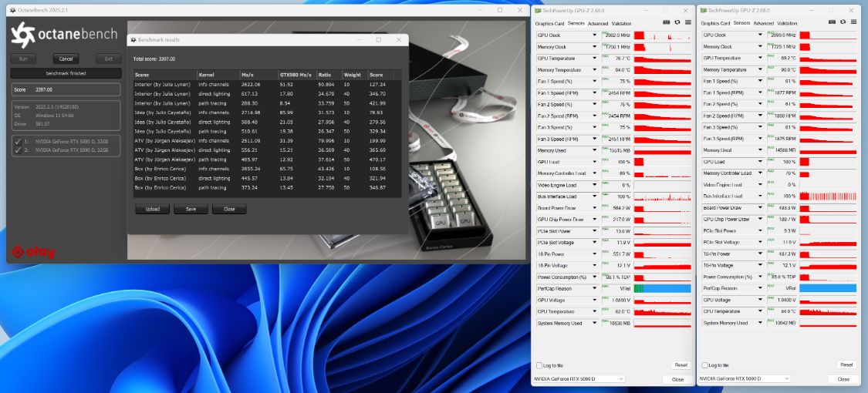This screenshot has width=868, height=393.
Task: Enable Log to file in left GPU-Z
Action: pyautogui.click(x=539, y=365)
